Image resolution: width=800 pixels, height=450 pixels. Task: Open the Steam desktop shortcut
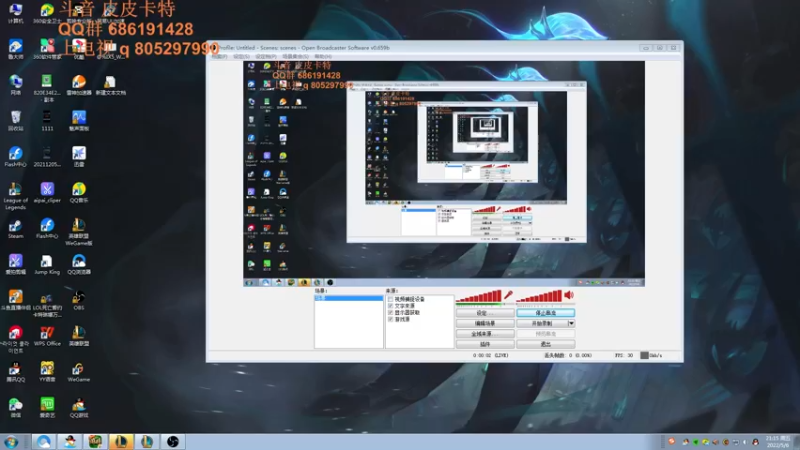tap(15, 229)
